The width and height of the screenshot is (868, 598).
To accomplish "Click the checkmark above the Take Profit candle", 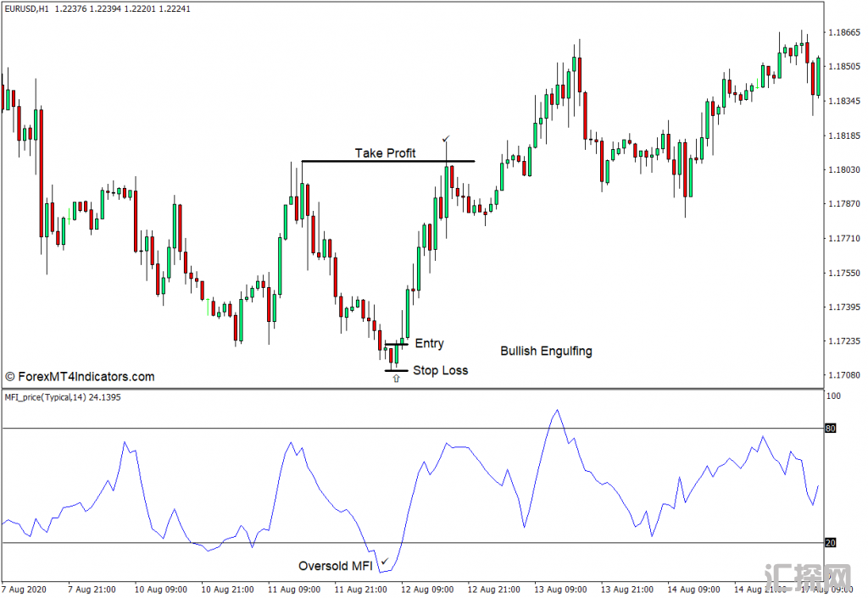I will coord(447,137).
